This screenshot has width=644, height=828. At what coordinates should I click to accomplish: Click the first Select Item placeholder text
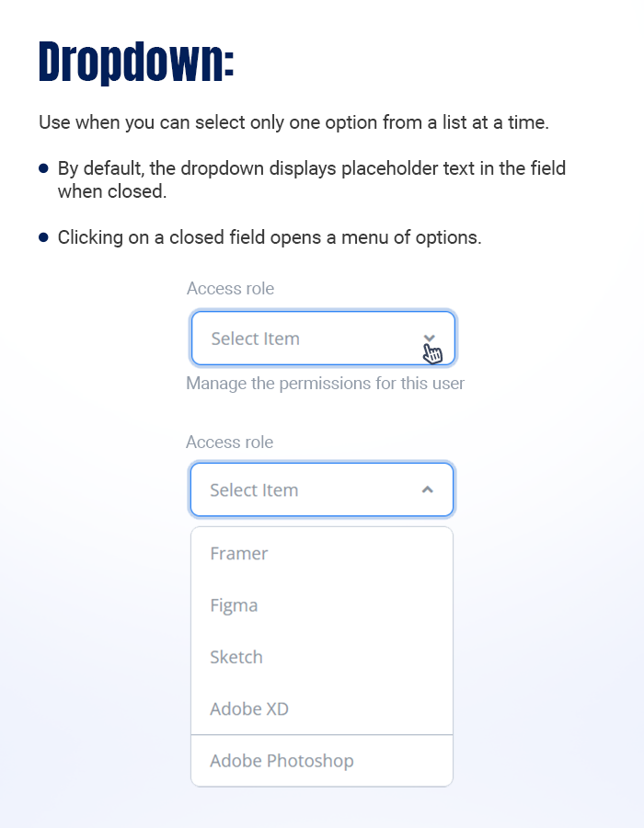click(x=253, y=338)
